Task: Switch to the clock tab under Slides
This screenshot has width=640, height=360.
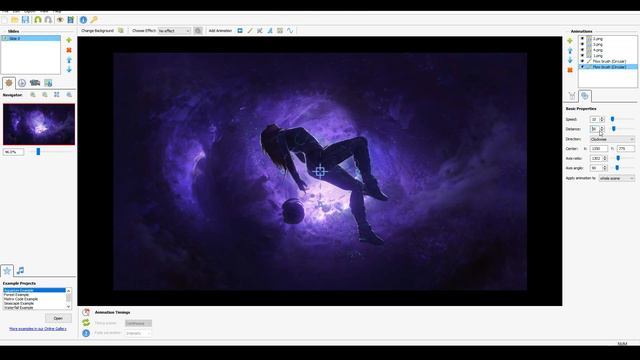Action: [22, 83]
